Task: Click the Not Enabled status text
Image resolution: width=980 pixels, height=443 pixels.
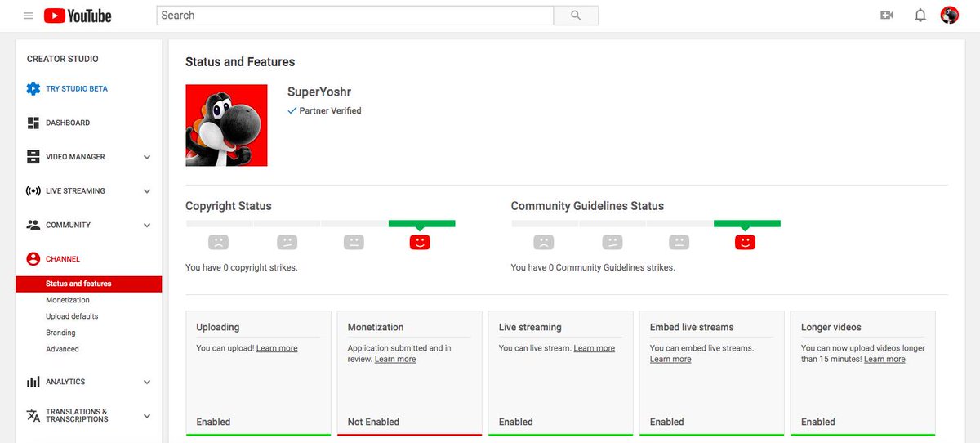Action: [373, 422]
